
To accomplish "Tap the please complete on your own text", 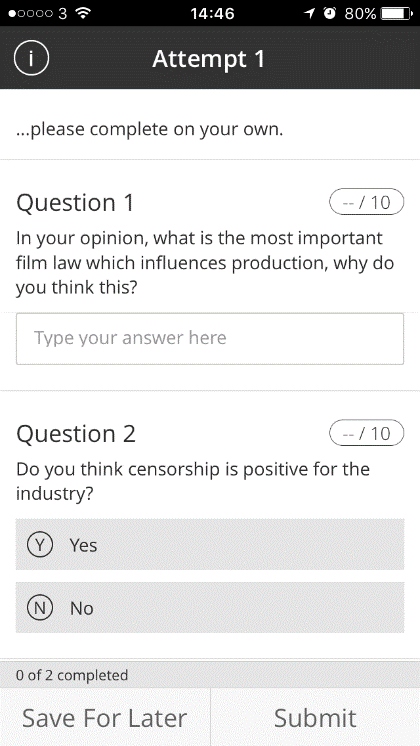I will (149, 129).
